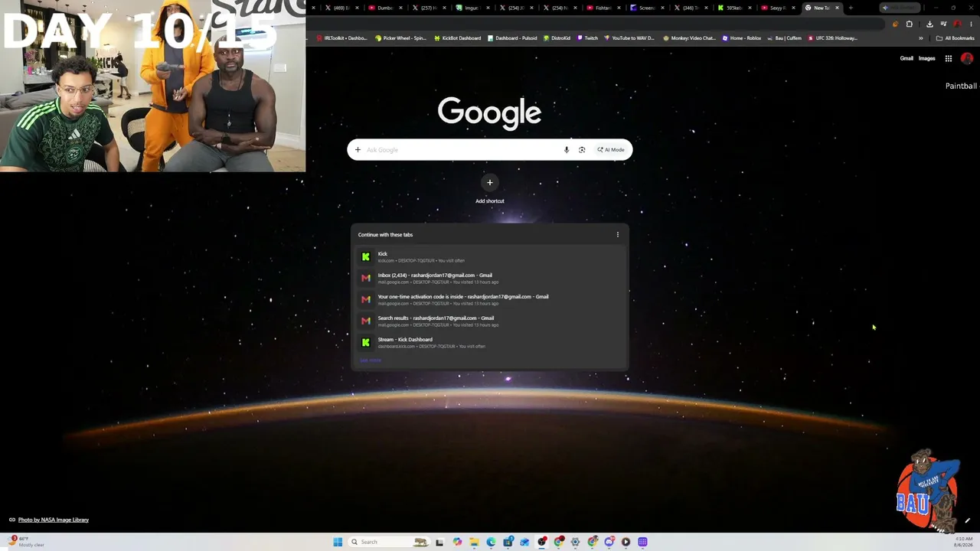Open the Stream - Kick Dashboard entry

pos(490,343)
